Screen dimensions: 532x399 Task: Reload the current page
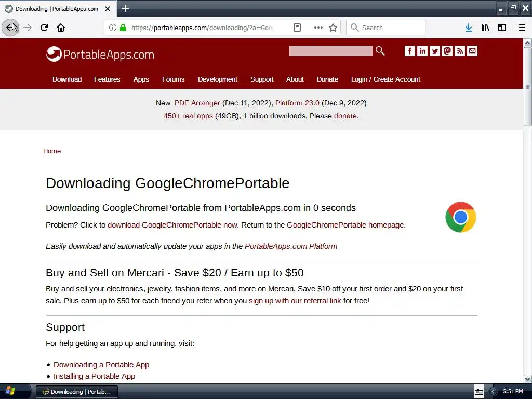44,28
